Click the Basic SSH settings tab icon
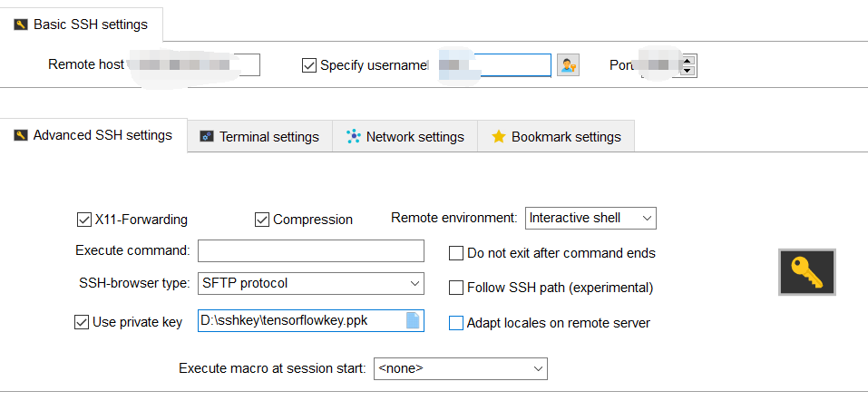The image size is (868, 401). click(x=20, y=24)
